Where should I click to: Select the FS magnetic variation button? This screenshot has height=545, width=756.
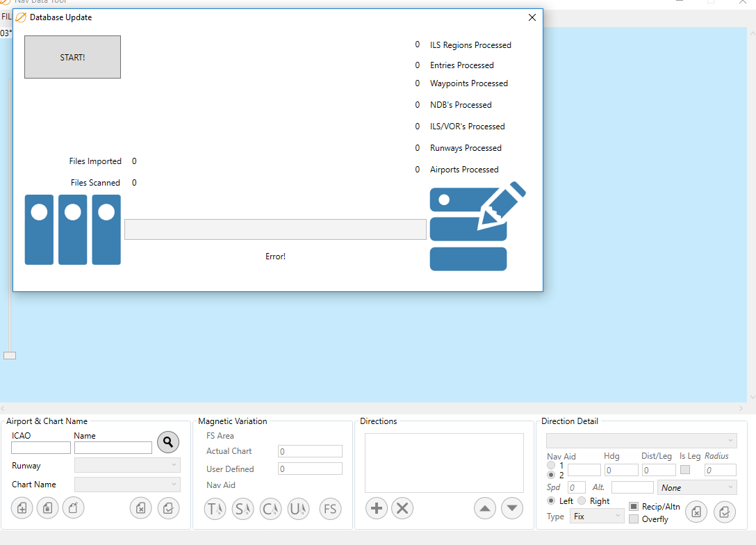coord(330,509)
